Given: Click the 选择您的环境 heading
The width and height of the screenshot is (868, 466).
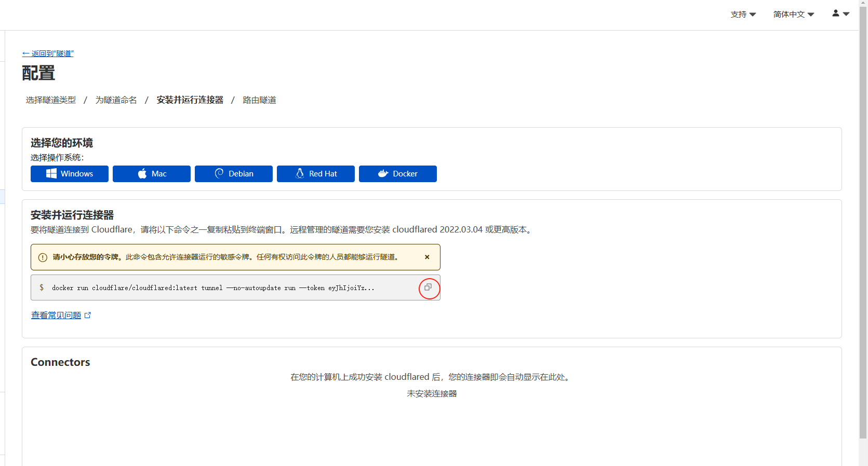Looking at the screenshot, I should pyautogui.click(x=62, y=143).
